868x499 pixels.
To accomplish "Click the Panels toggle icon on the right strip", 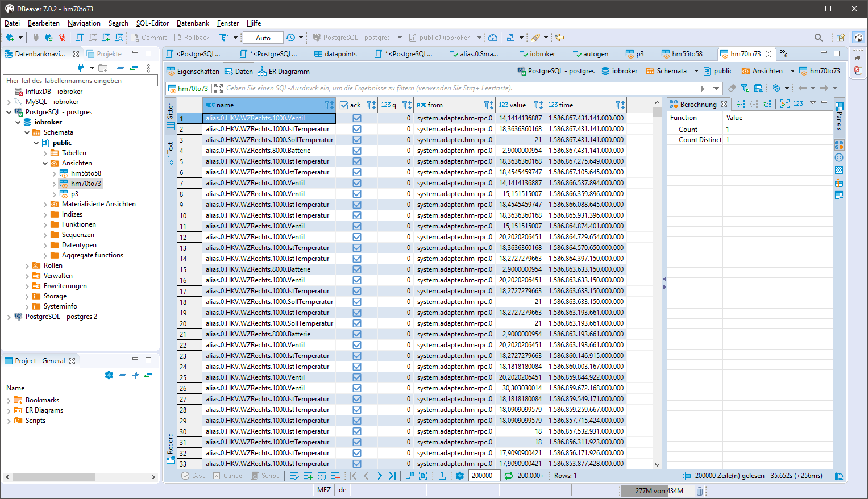I will [839, 117].
